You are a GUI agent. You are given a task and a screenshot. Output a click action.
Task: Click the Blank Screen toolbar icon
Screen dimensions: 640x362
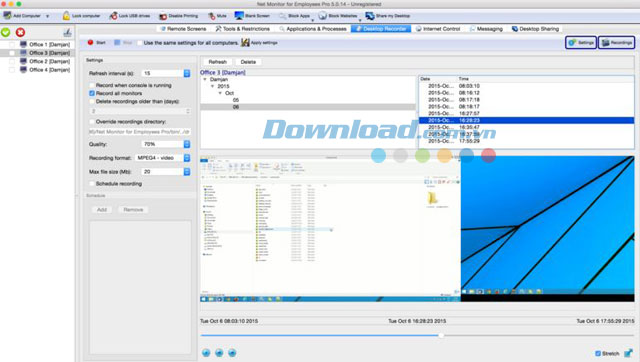(x=239, y=16)
